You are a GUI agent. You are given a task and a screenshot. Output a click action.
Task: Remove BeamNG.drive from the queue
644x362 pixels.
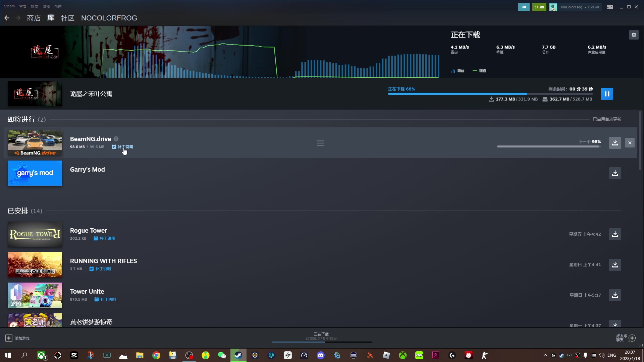630,143
